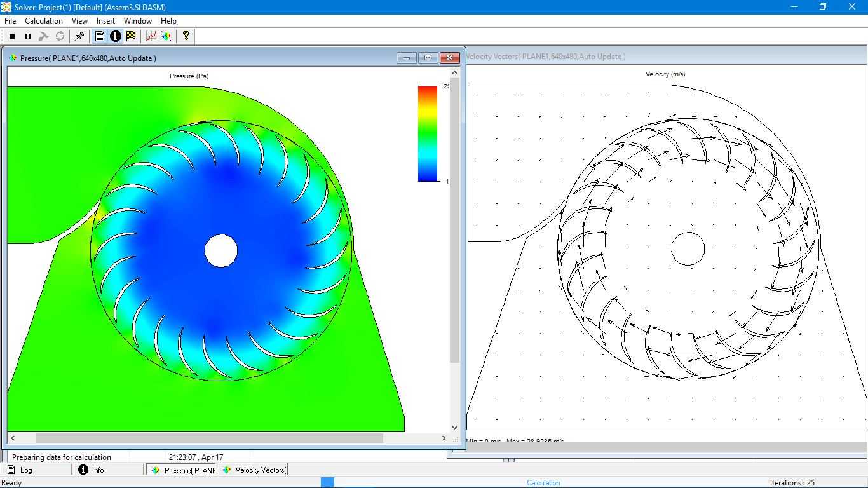Click the 'Preparing data for calculation' log entry
This screenshot has width=868, height=488.
(x=62, y=457)
